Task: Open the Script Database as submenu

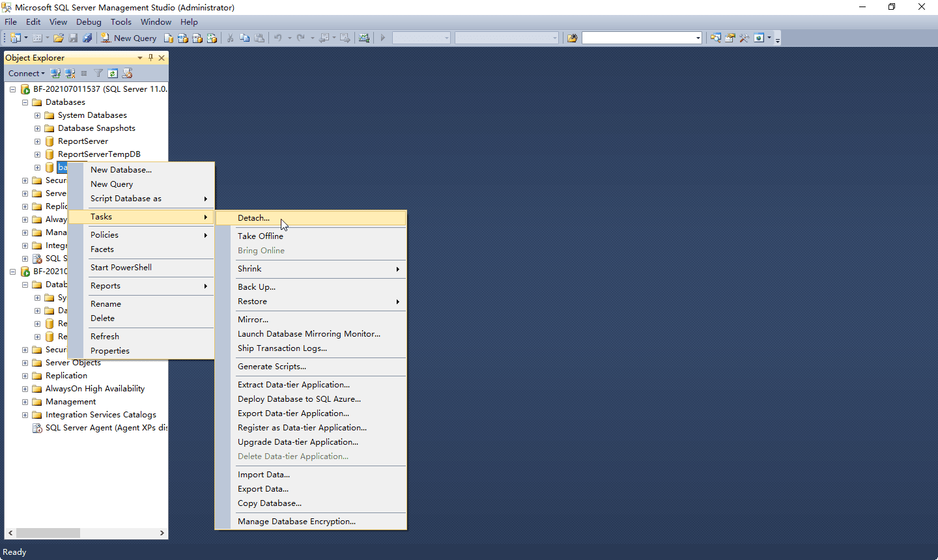Action: pyautogui.click(x=141, y=199)
